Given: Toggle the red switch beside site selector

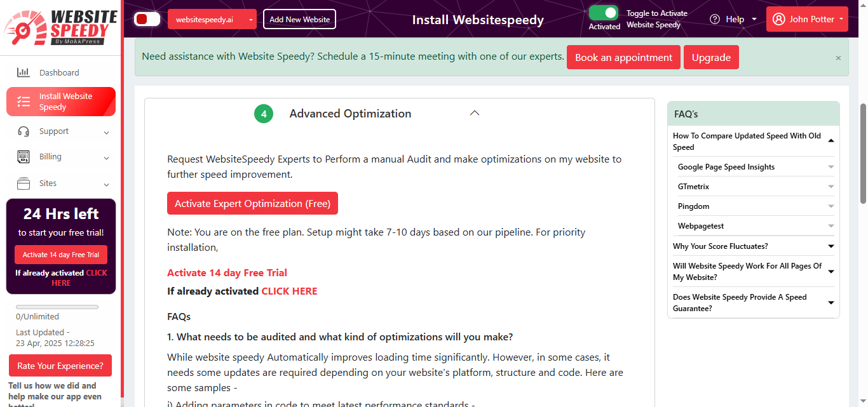Looking at the screenshot, I should click(147, 19).
